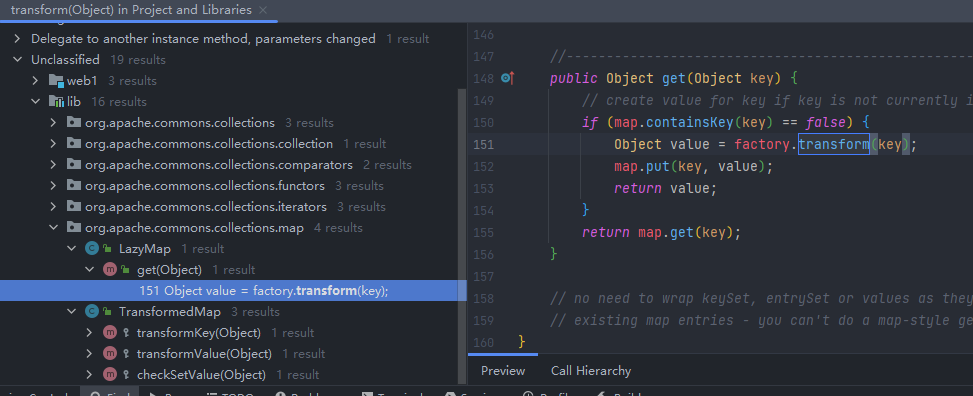This screenshot has width=973, height=396.
Task: Click the implements-method gutter icon on line 148
Action: 508,78
